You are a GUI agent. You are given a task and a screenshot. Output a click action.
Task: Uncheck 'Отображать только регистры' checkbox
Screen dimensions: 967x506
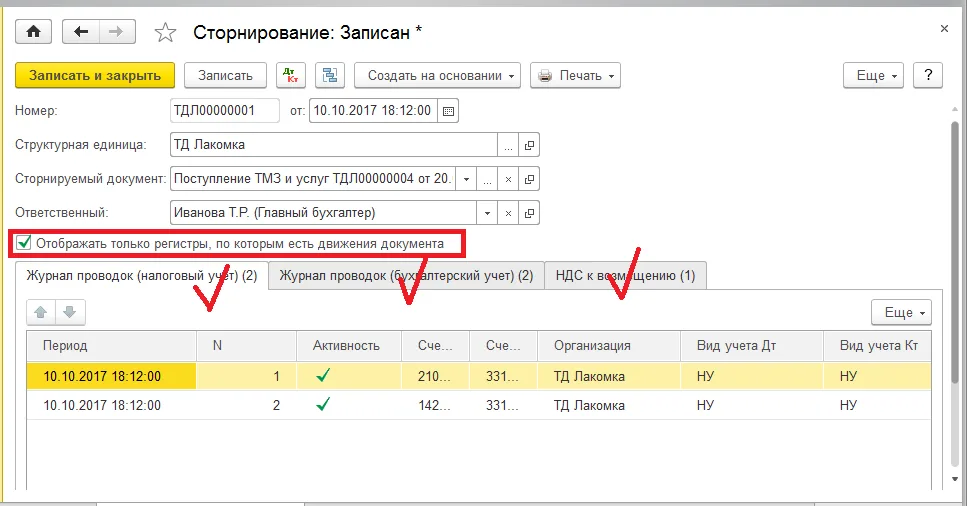23,243
